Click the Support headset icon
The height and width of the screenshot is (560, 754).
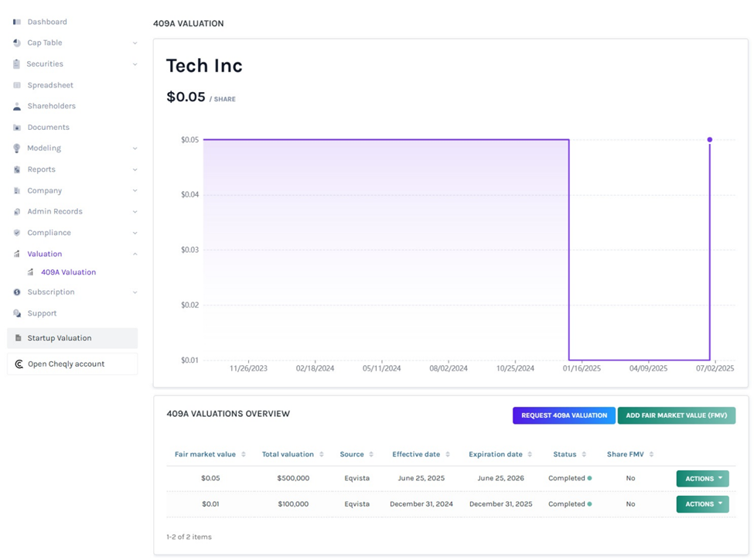click(x=17, y=313)
